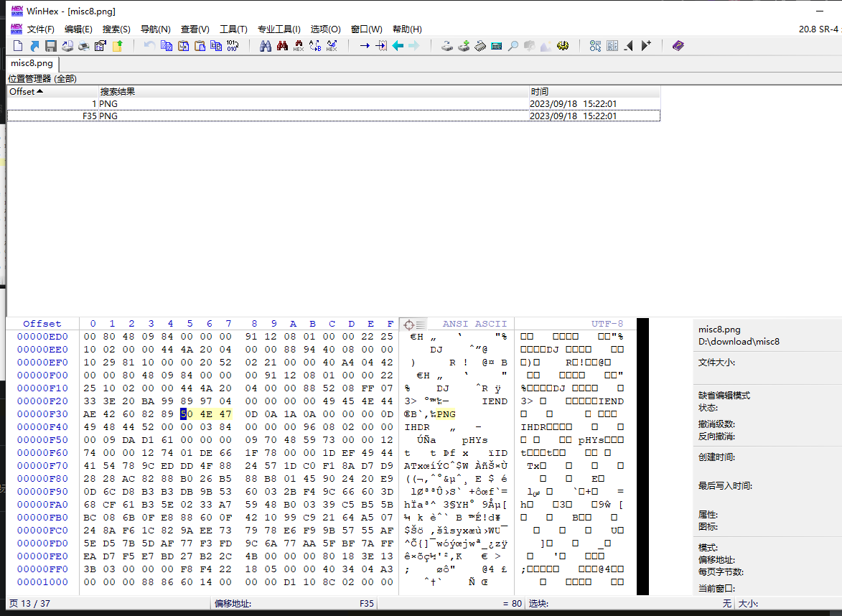This screenshot has height=616, width=842.
Task: Click the A-to-B replace text icon
Action: [x=315, y=46]
